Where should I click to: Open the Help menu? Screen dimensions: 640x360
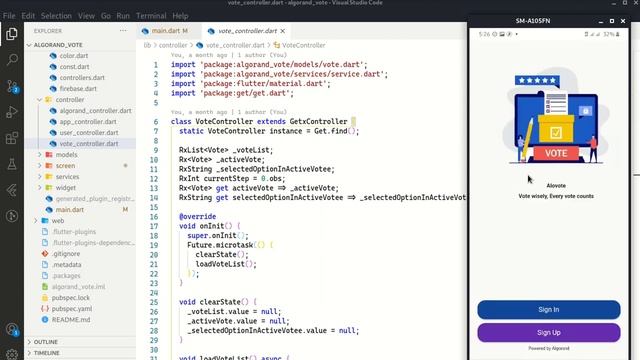(x=180, y=16)
